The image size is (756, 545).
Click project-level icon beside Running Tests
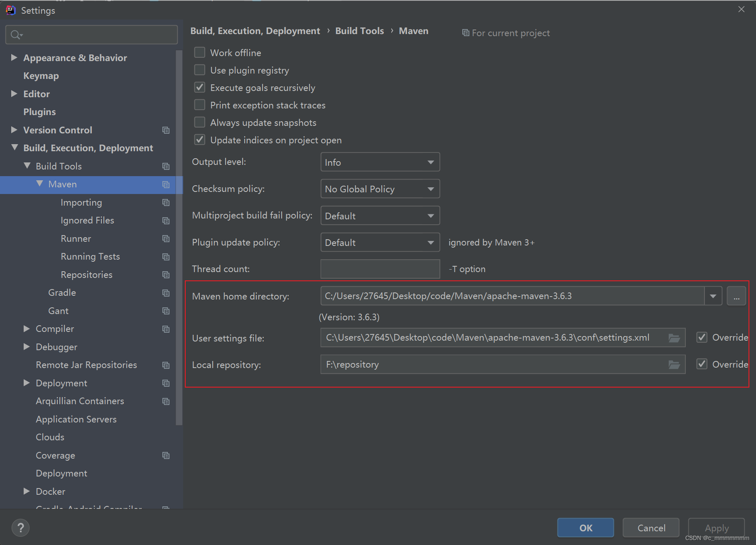166,257
